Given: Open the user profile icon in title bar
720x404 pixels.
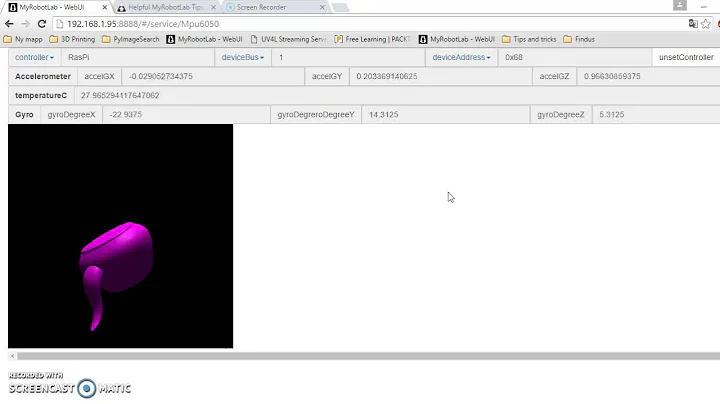Looking at the screenshot, I should 680,5.
